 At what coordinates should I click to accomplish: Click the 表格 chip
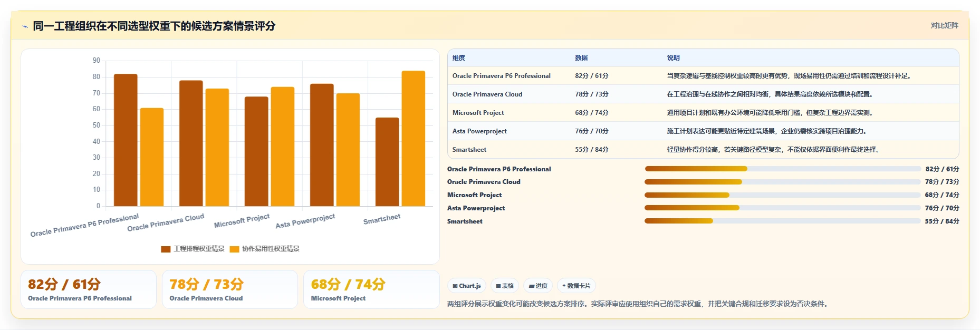(505, 286)
